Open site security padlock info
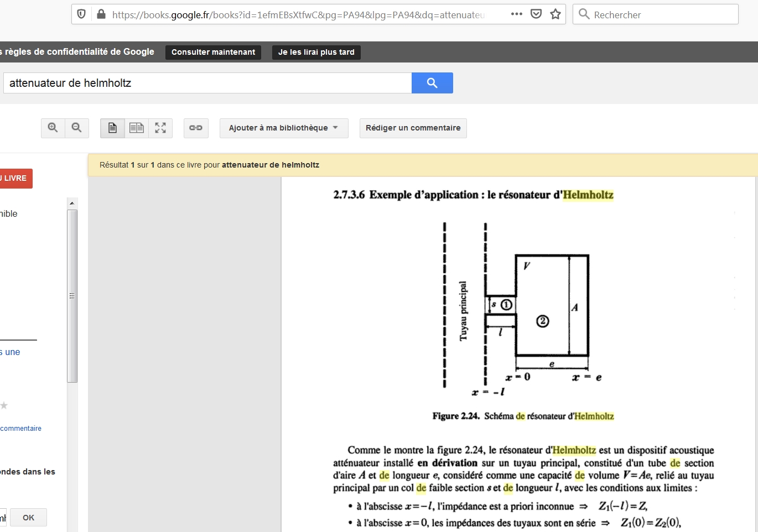Image resolution: width=758 pixels, height=532 pixels. pos(101,14)
